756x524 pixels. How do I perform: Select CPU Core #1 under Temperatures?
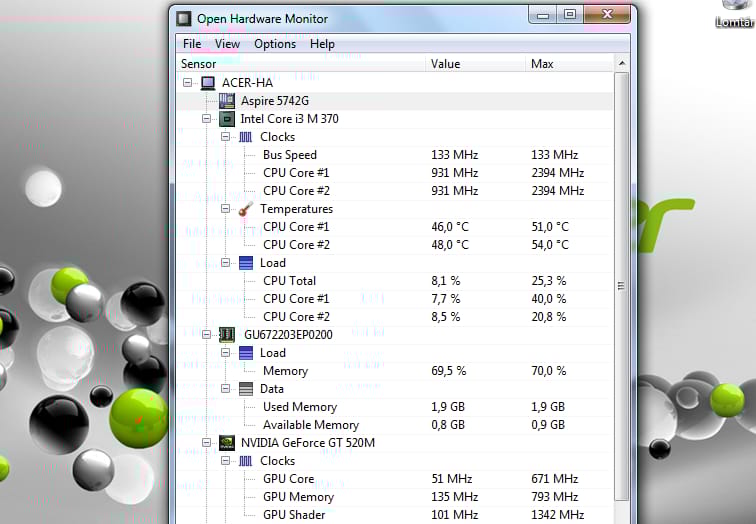395,227
